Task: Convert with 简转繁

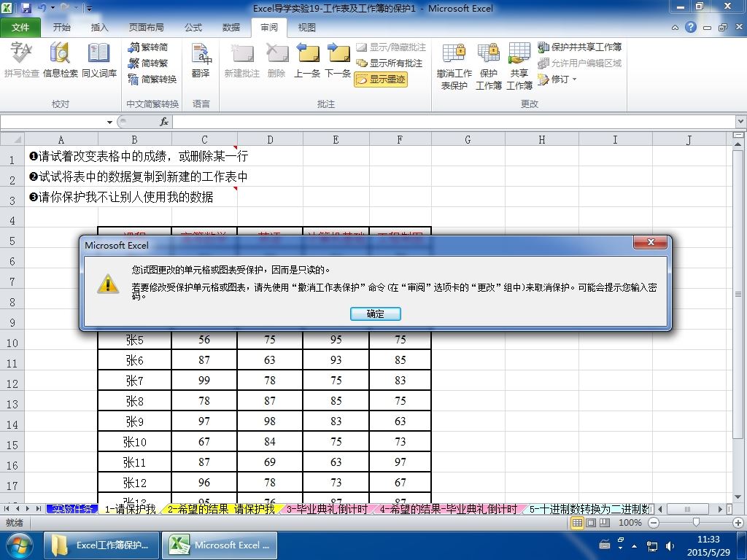Action: (149, 63)
